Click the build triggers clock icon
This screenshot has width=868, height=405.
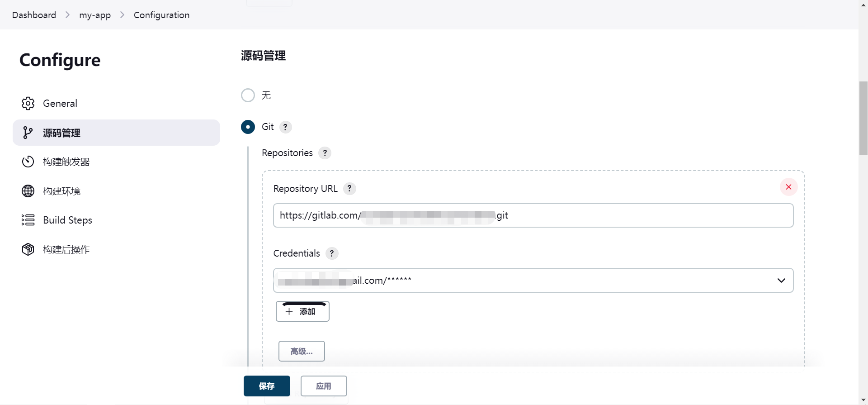28,162
